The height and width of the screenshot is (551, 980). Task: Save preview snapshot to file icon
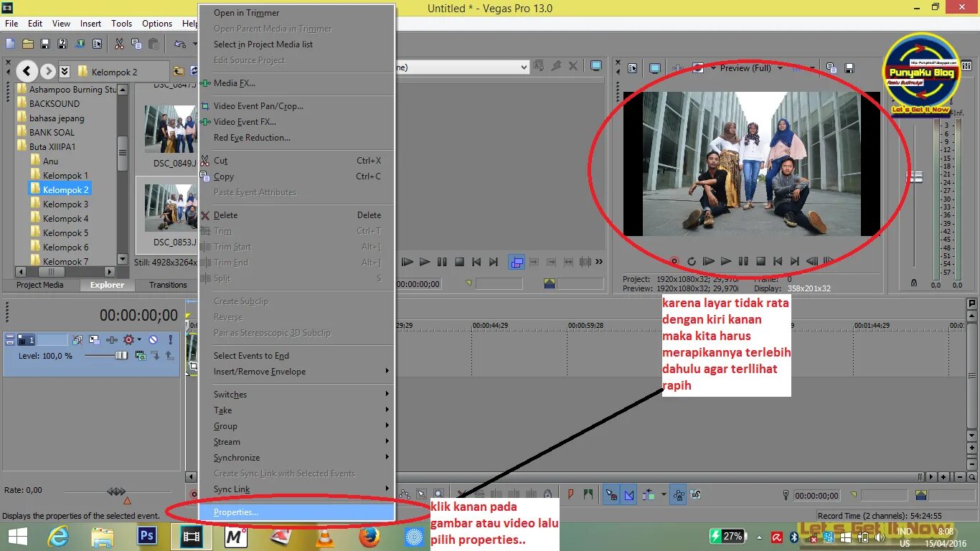pyautogui.click(x=849, y=68)
